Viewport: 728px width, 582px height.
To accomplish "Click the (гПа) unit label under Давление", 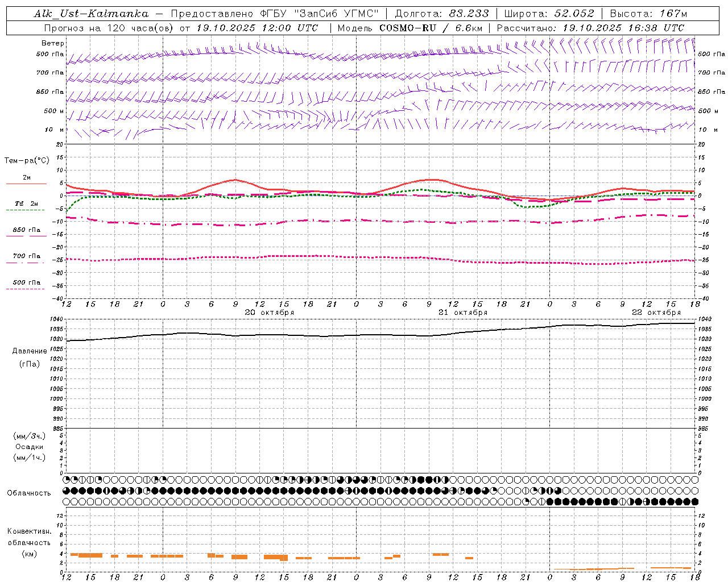I will pyautogui.click(x=30, y=364).
